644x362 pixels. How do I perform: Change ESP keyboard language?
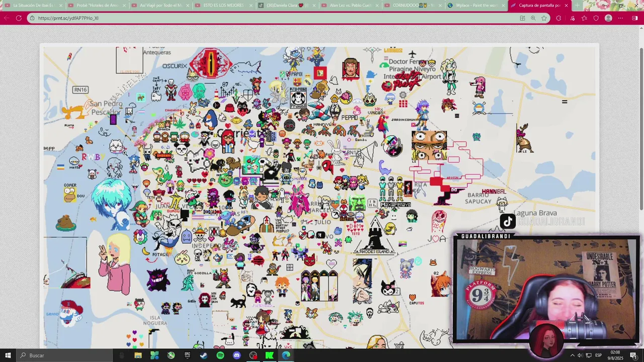point(599,355)
